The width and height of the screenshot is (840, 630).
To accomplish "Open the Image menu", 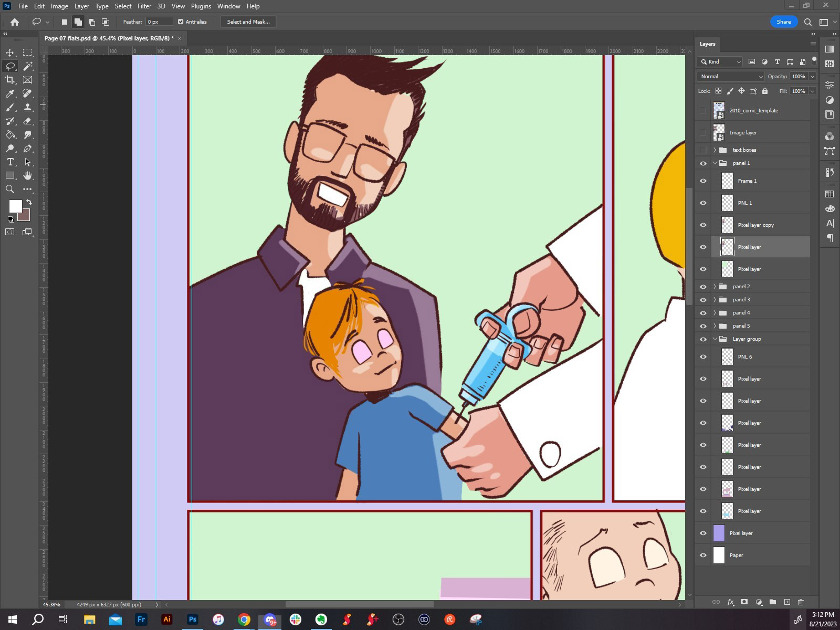I will [x=59, y=6].
